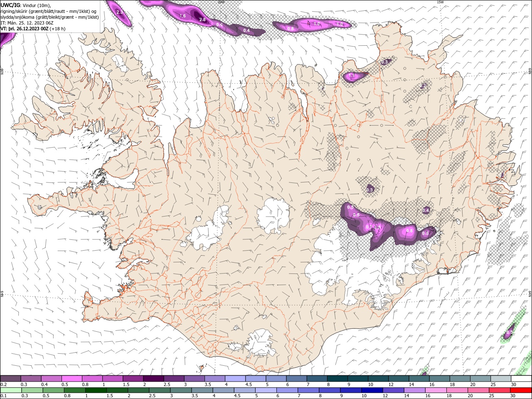Click the "2.8" precipitation value label
Screen dimensions: 532x399
tap(202, 20)
